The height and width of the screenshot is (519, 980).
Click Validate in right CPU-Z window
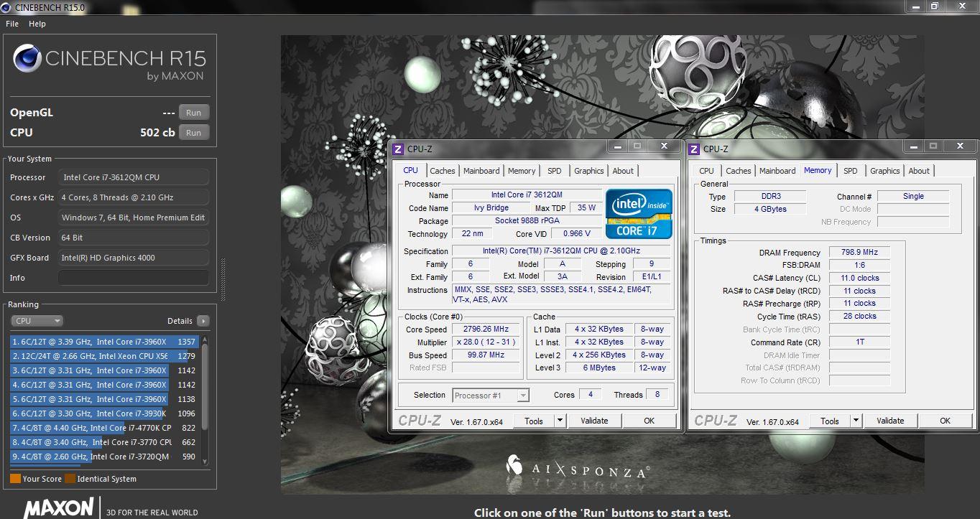890,421
